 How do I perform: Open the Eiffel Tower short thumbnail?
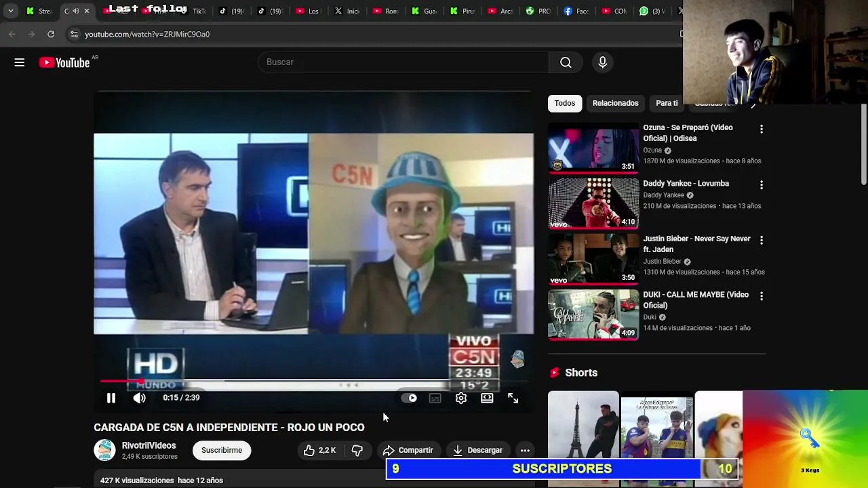(583, 437)
